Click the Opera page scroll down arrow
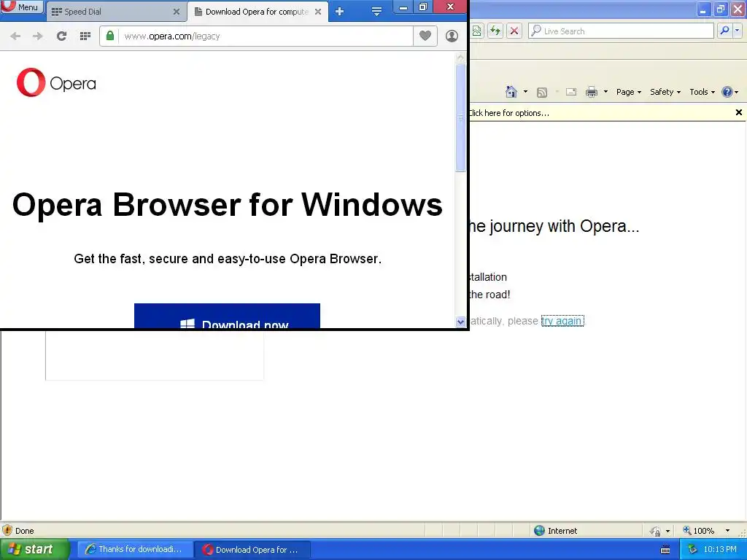The image size is (747, 560). point(460,322)
